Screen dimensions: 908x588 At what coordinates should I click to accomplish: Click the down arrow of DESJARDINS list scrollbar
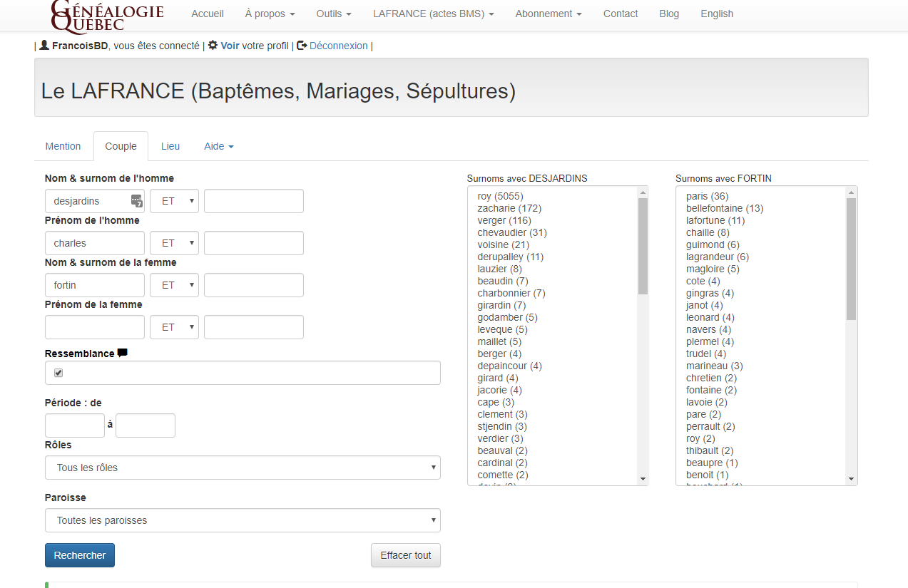643,479
